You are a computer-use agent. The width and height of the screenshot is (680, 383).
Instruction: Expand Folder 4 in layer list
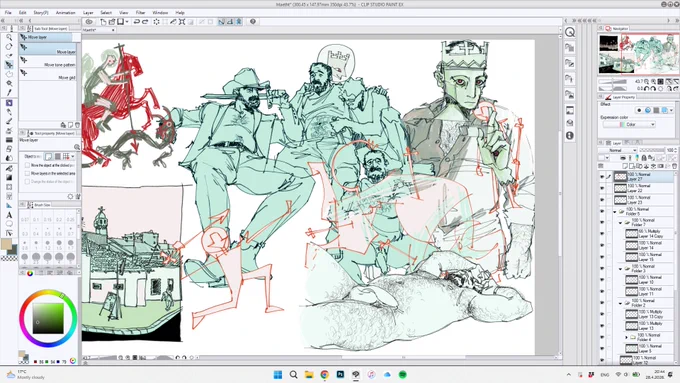tap(626, 337)
